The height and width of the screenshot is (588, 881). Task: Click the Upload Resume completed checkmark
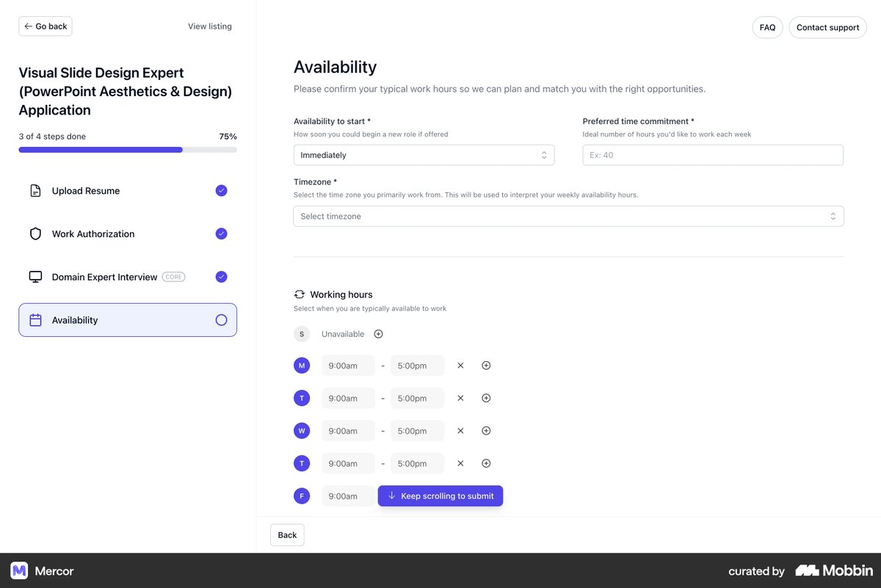click(x=221, y=191)
